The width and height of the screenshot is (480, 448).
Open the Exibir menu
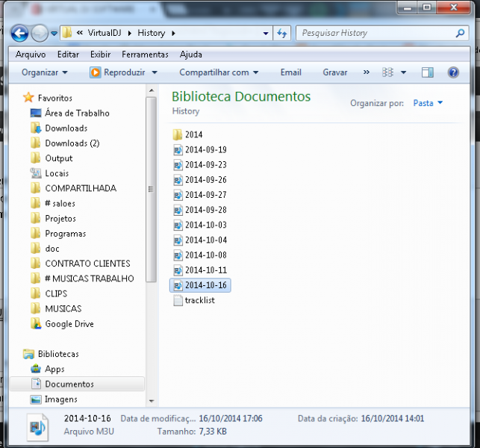(x=100, y=55)
